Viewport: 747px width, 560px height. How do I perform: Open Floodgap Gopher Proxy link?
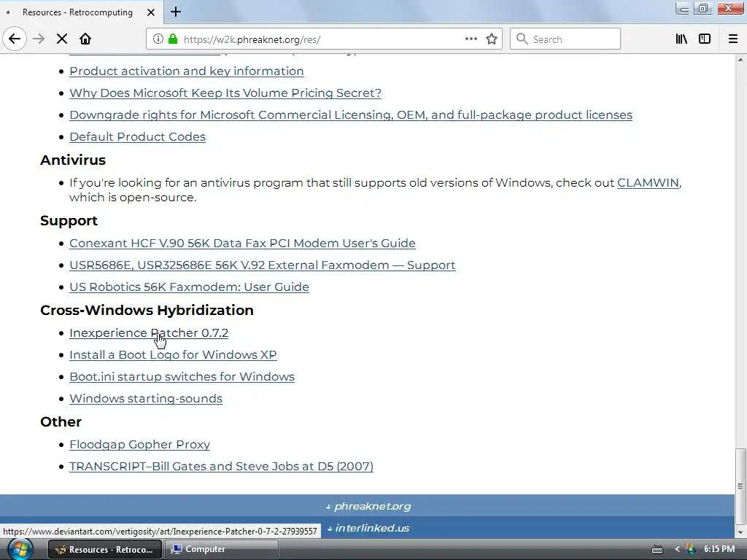[x=139, y=444]
